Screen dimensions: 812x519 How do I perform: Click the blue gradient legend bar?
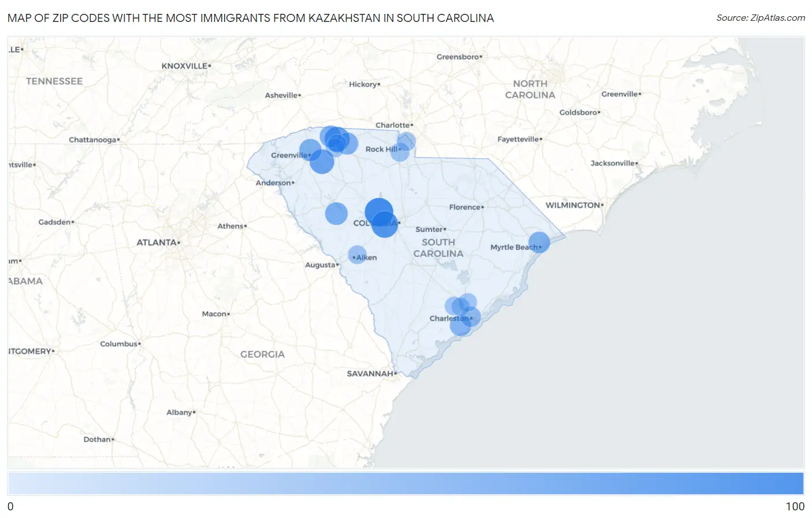point(405,483)
